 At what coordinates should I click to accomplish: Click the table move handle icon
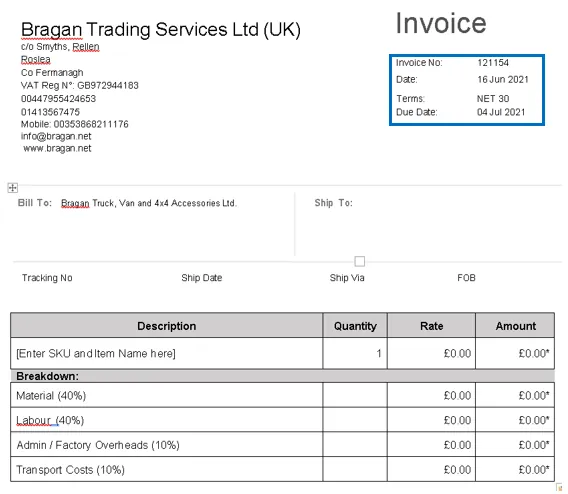[x=13, y=188]
